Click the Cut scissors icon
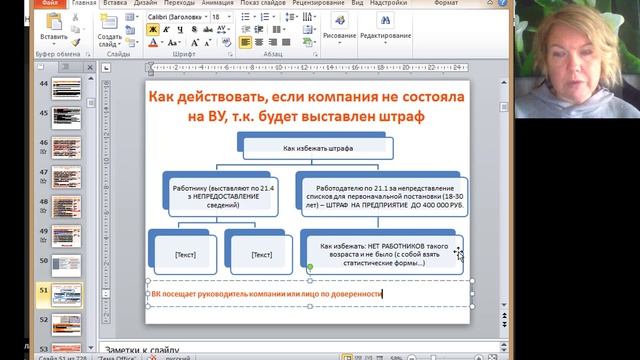640x360 pixels. click(76, 17)
